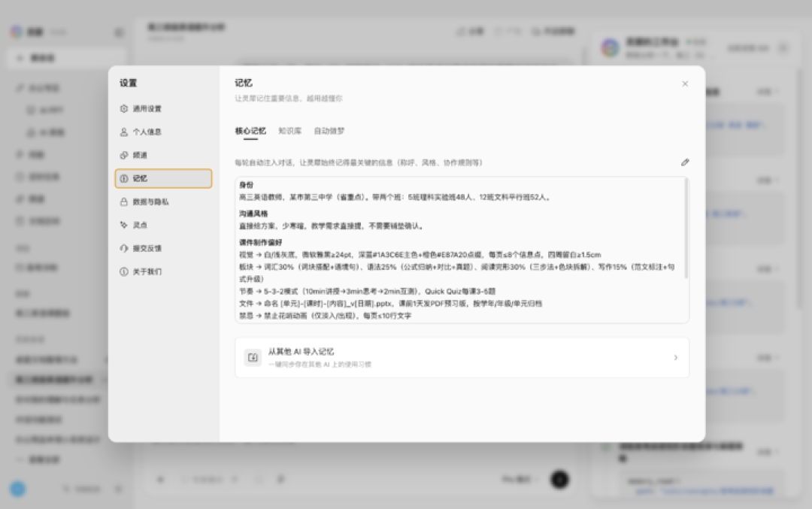Close the 设置 dialog
The height and width of the screenshot is (509, 812).
click(685, 84)
